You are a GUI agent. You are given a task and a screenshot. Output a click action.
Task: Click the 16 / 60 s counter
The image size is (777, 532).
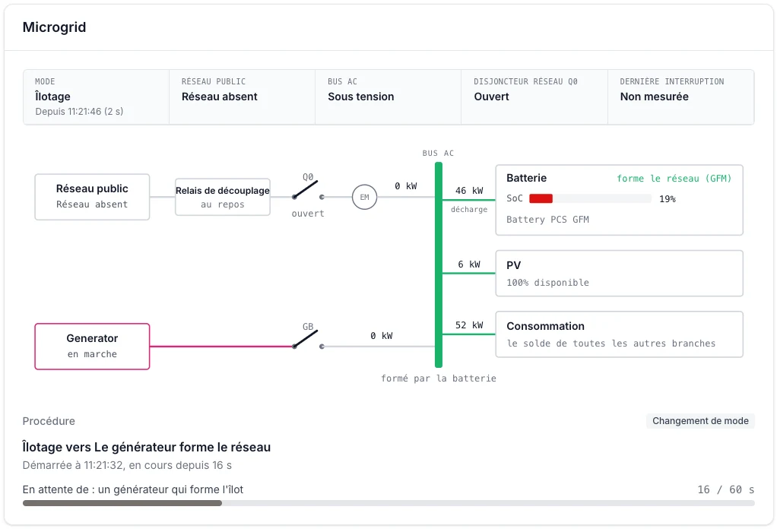[x=726, y=490]
